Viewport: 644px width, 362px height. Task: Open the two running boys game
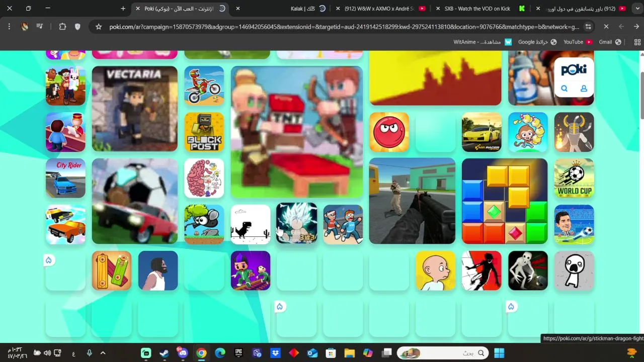point(343,224)
